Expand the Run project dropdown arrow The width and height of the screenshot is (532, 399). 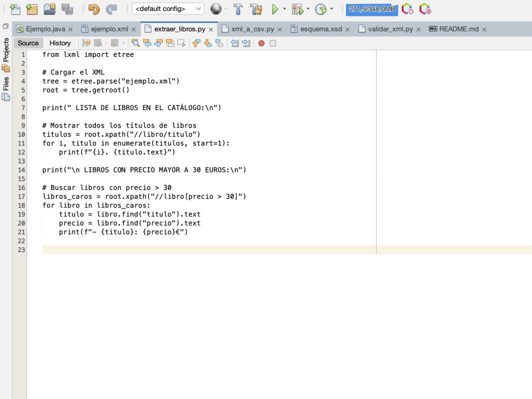click(x=285, y=9)
